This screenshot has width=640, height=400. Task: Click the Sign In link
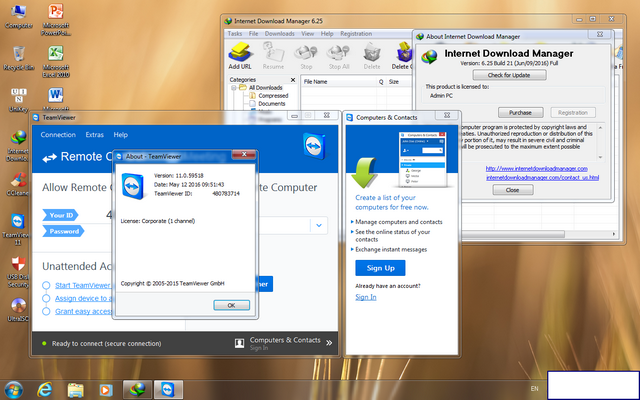[366, 297]
